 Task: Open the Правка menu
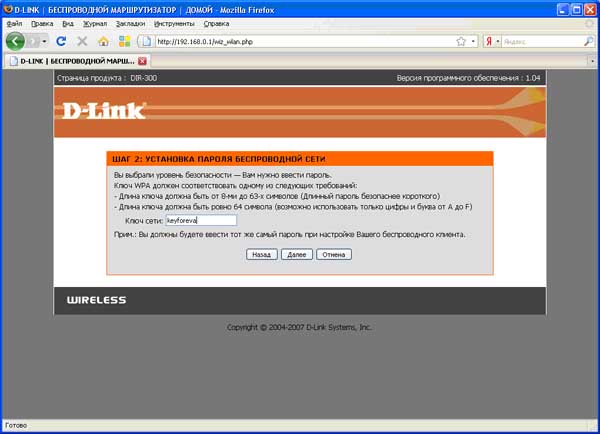pyautogui.click(x=42, y=24)
